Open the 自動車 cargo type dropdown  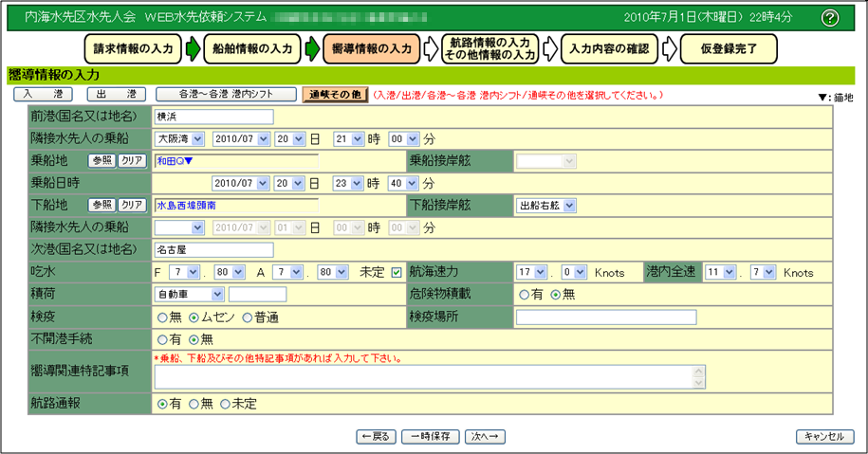tap(189, 295)
